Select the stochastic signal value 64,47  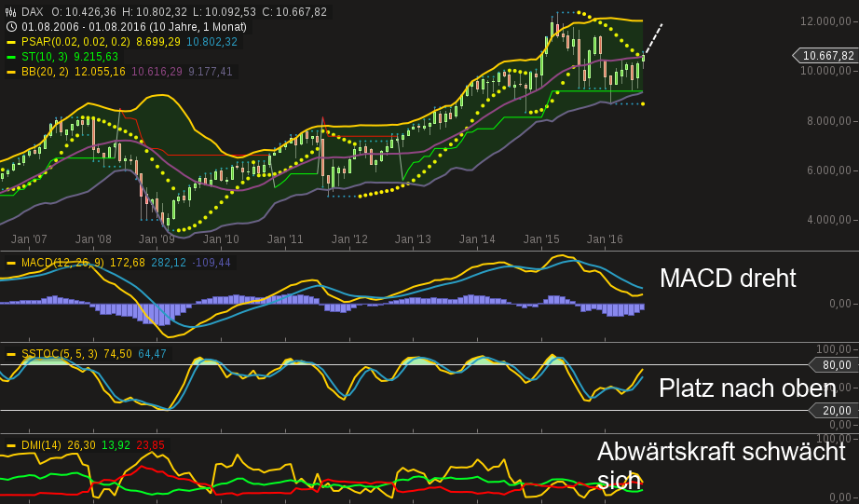click(152, 354)
